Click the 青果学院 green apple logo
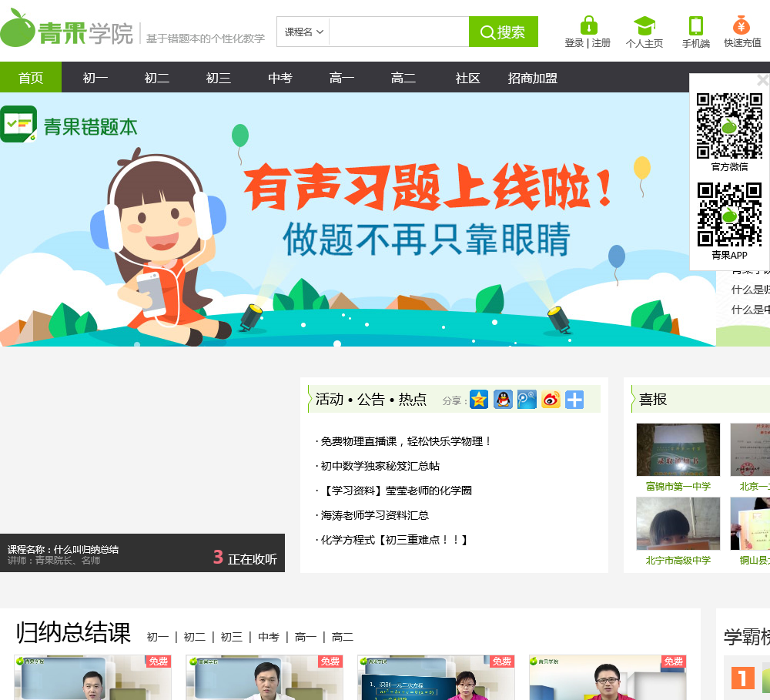 [66, 28]
